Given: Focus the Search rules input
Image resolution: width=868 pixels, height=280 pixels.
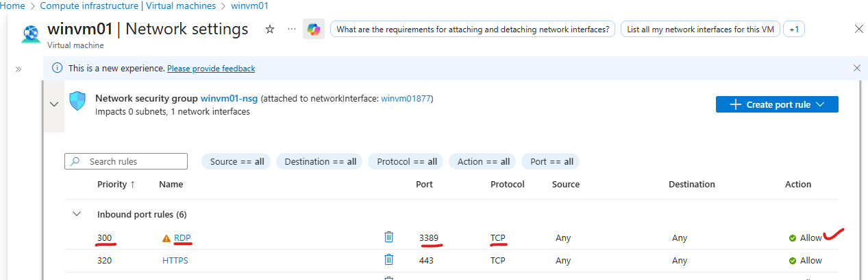Looking at the screenshot, I should [126, 161].
